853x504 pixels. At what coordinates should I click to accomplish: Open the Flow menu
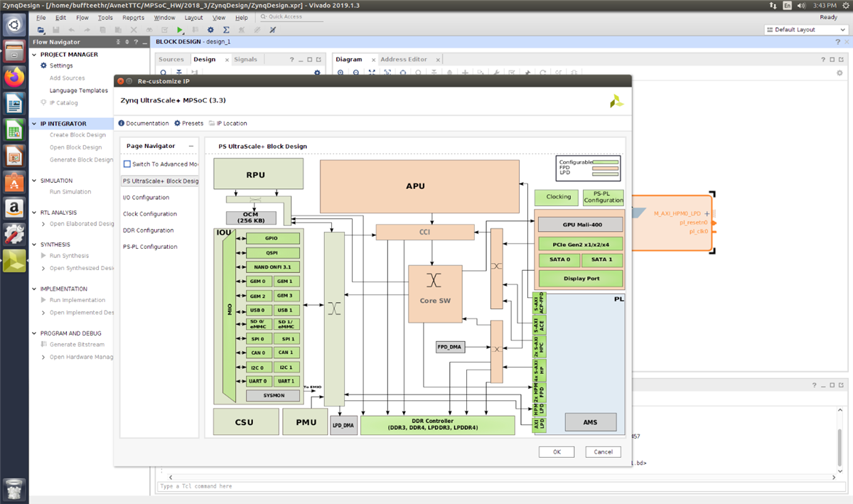tap(82, 17)
